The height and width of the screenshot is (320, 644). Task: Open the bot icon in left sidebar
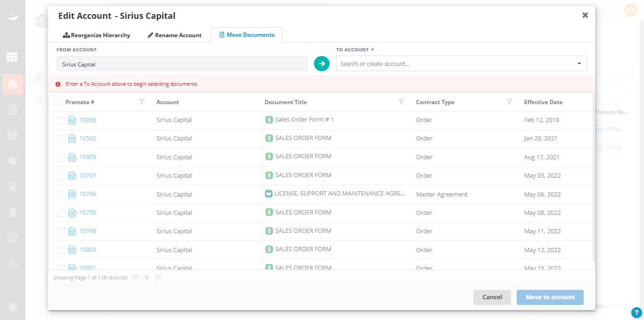13,264
